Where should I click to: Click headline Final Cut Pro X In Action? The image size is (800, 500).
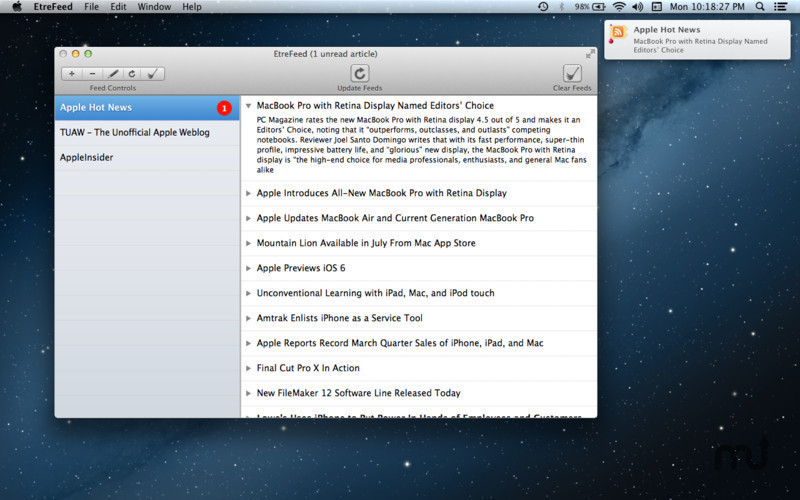(x=308, y=368)
